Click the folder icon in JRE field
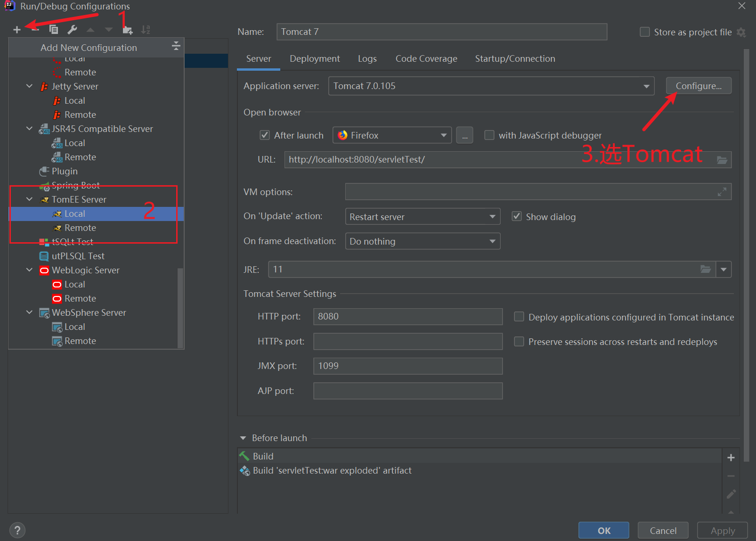756x541 pixels. (x=706, y=269)
